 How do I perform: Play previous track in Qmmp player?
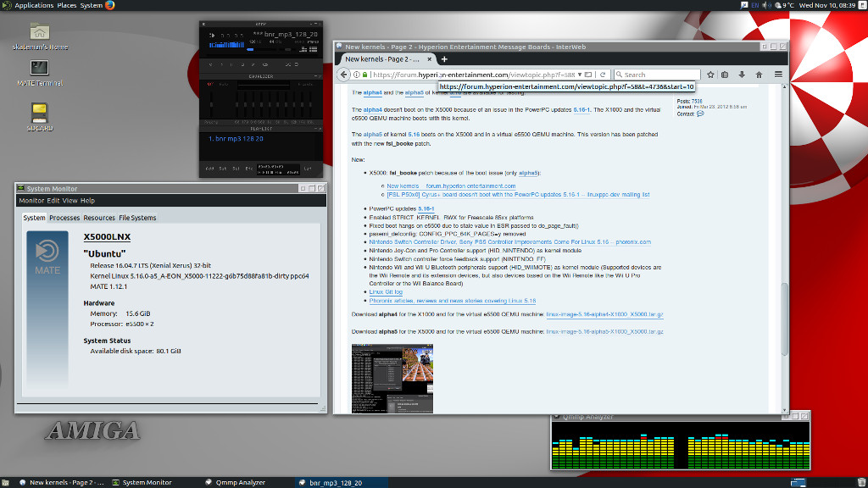(x=211, y=64)
